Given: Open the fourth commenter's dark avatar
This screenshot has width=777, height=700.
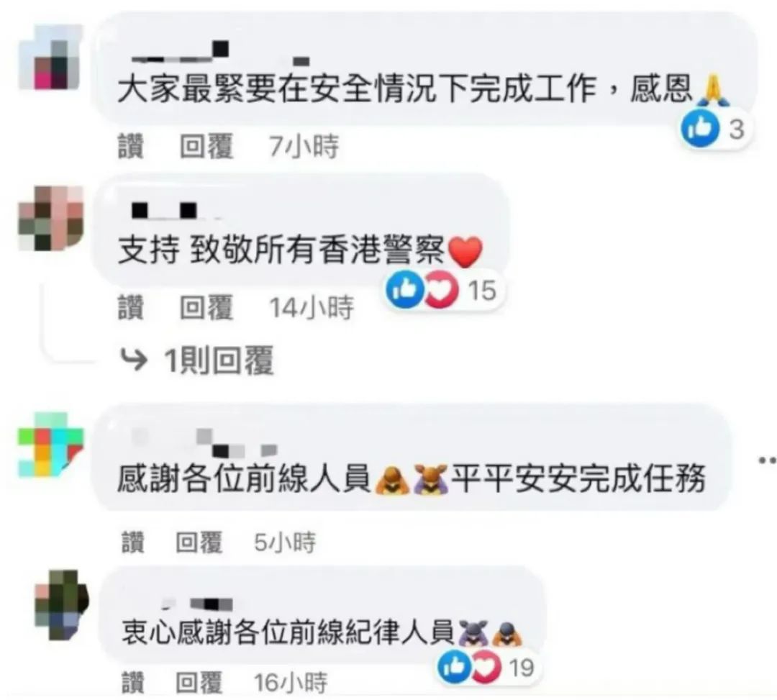Looking at the screenshot, I should pos(61,604).
